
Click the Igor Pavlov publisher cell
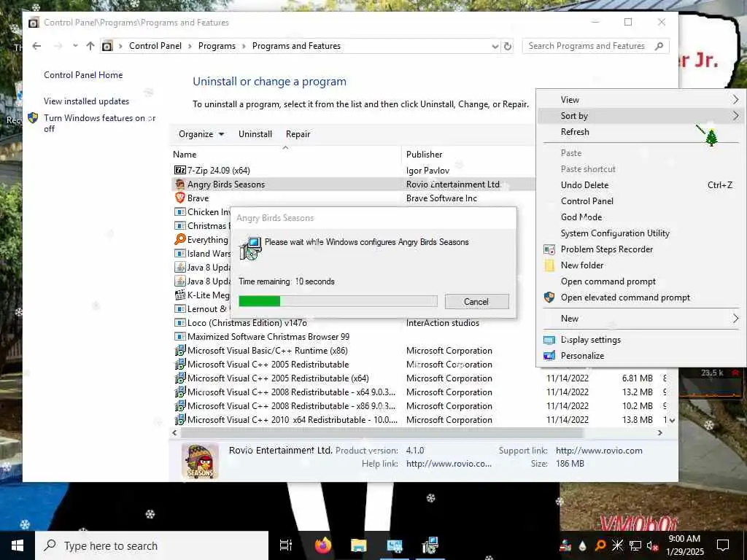(427, 171)
